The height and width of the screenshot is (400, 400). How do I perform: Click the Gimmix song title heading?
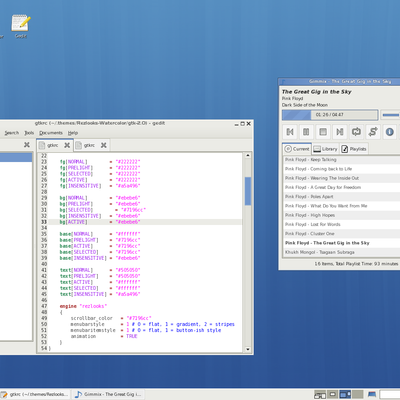tap(317, 92)
